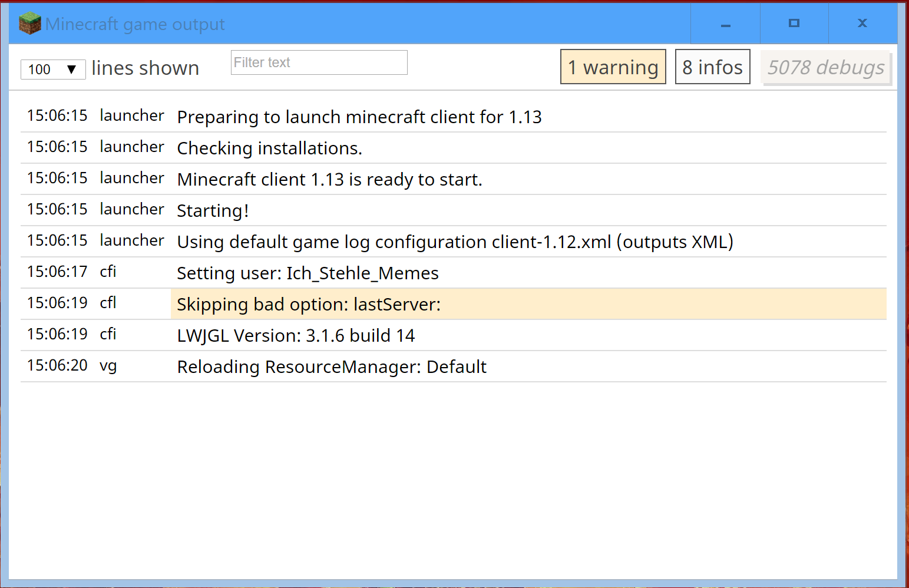Image resolution: width=909 pixels, height=588 pixels.
Task: Click into the Filter text field
Action: [x=319, y=62]
